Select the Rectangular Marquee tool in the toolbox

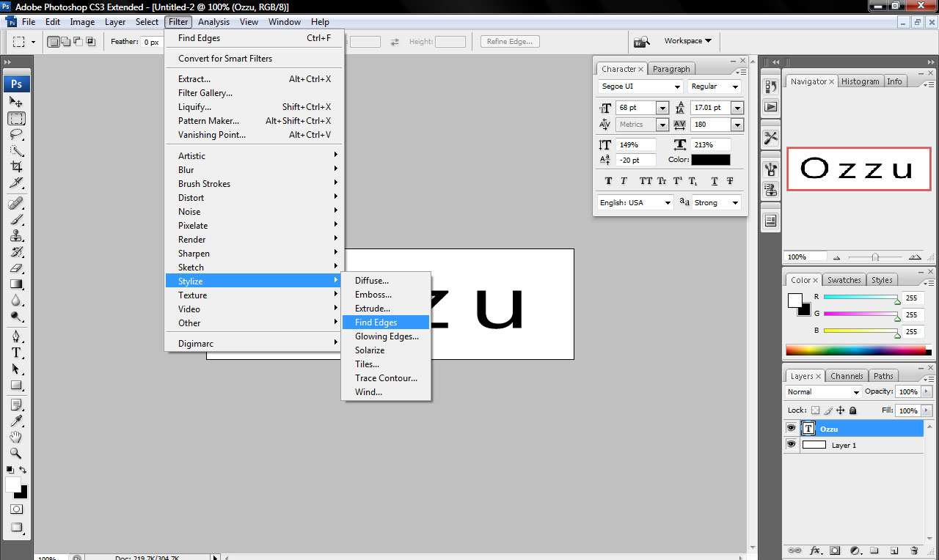pos(16,118)
